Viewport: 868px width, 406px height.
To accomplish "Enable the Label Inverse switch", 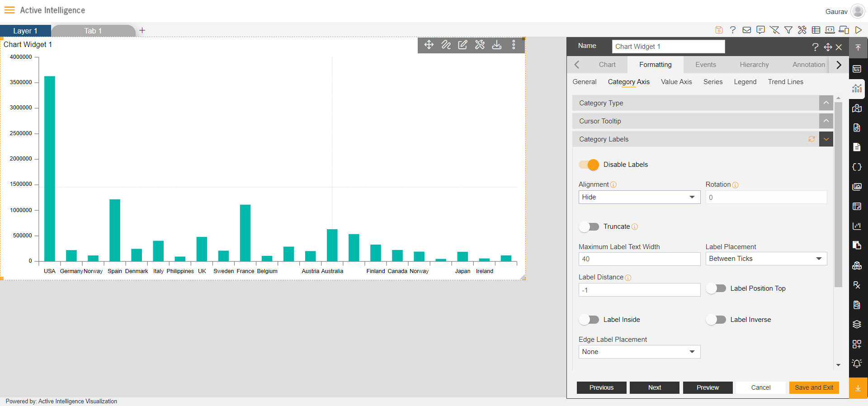I will tap(716, 320).
